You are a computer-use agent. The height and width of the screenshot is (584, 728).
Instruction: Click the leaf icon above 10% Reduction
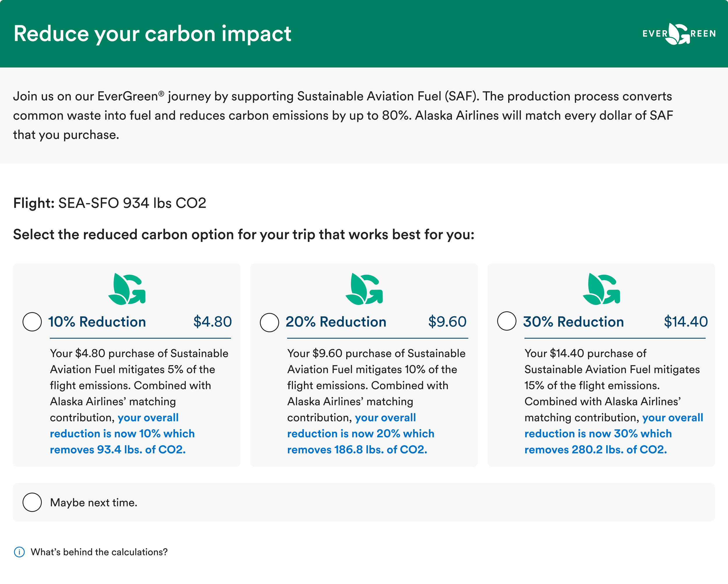pos(127,289)
